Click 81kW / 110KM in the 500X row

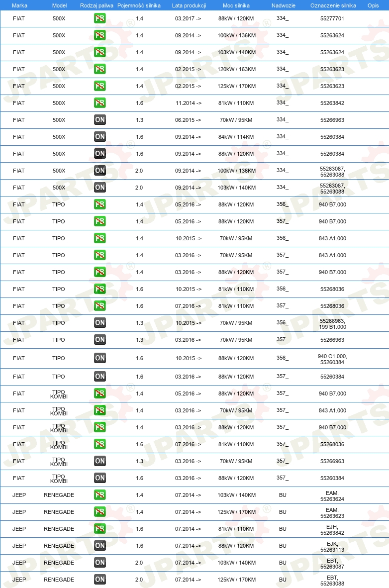tap(236, 103)
